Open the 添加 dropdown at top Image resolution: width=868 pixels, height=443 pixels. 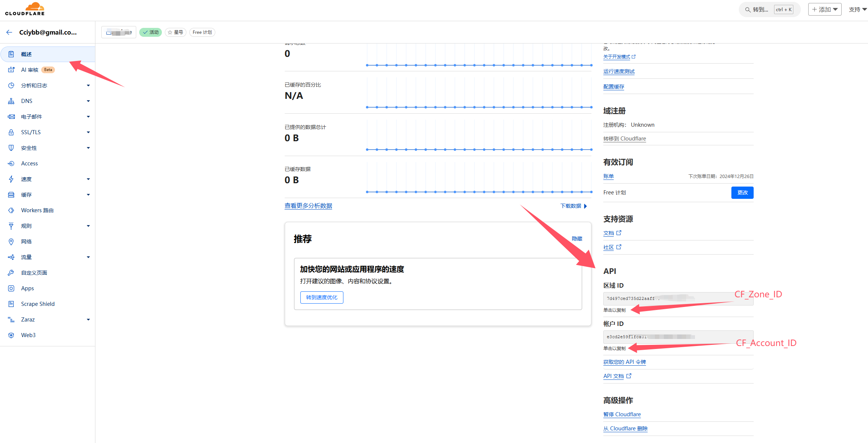825,9
